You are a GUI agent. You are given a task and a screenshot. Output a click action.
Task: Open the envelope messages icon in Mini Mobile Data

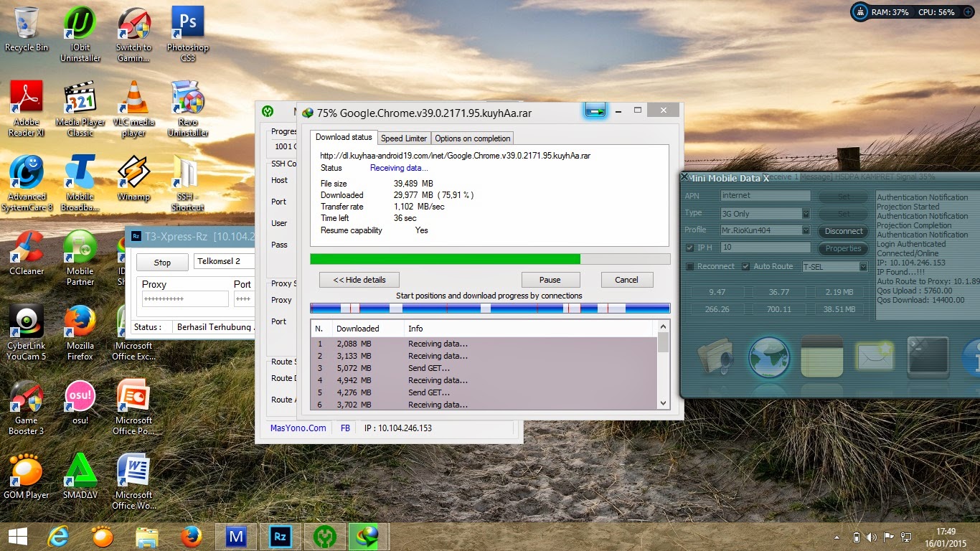point(875,357)
